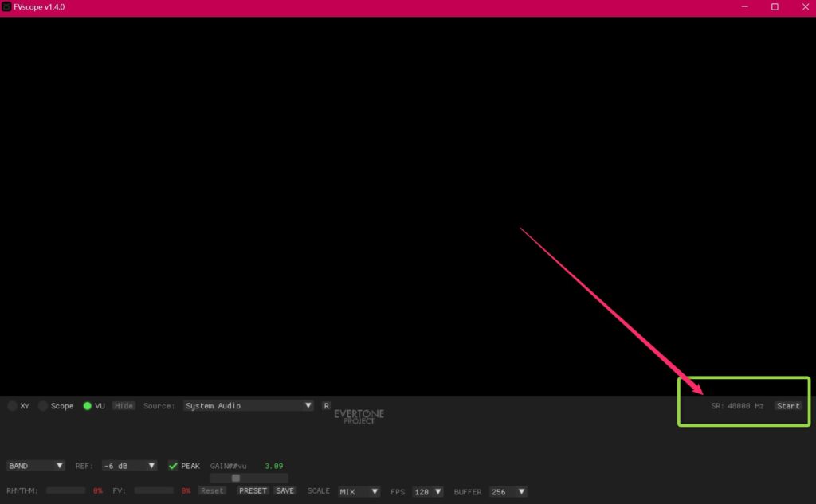This screenshot has height=504, width=816.
Task: Select the XY display mode radio button
Action: pos(12,406)
